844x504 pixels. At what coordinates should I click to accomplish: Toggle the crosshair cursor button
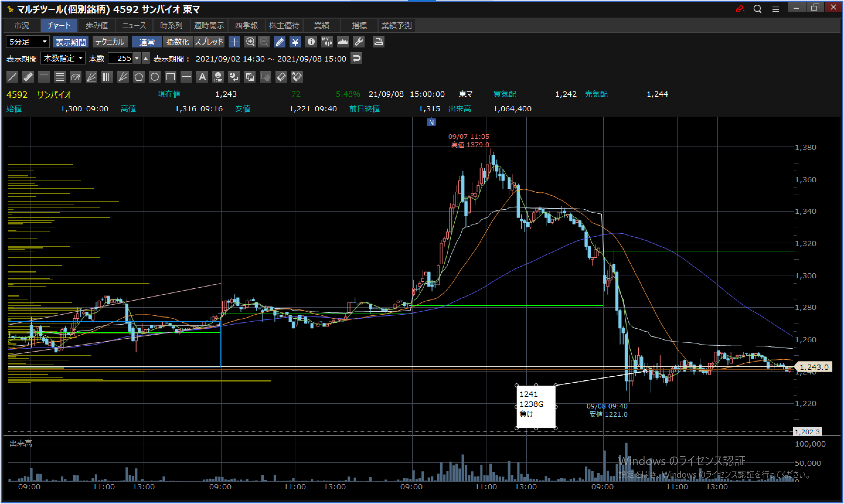pos(234,42)
